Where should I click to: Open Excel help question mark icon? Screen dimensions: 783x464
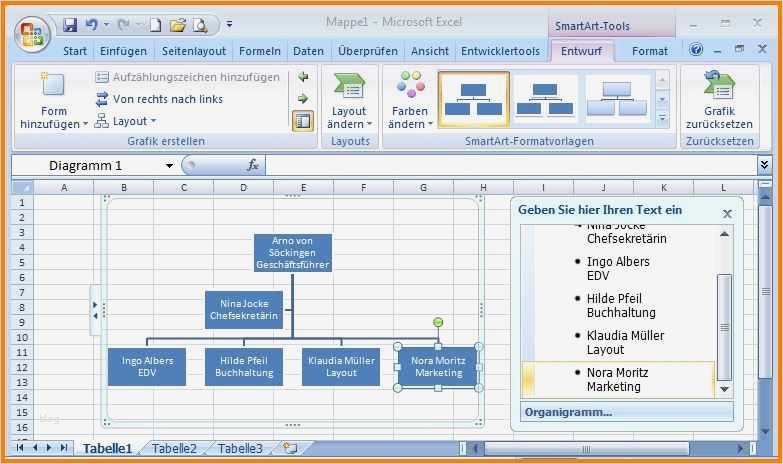pos(696,49)
